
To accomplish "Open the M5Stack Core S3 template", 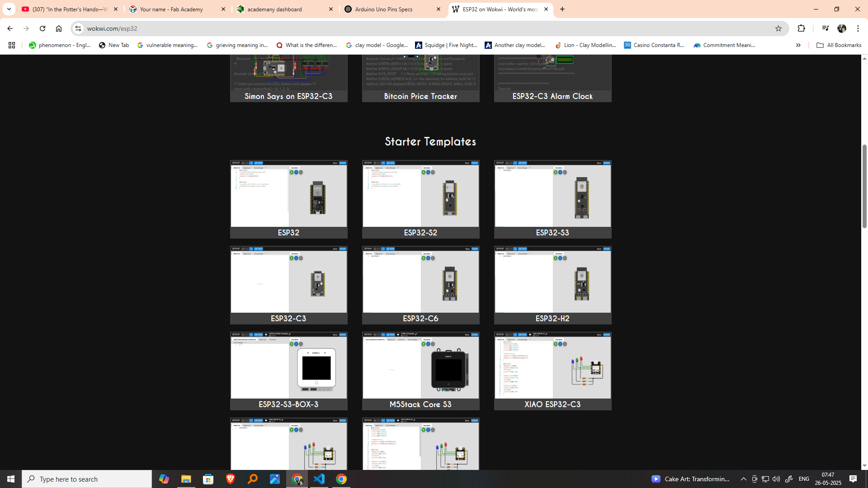I will point(420,371).
